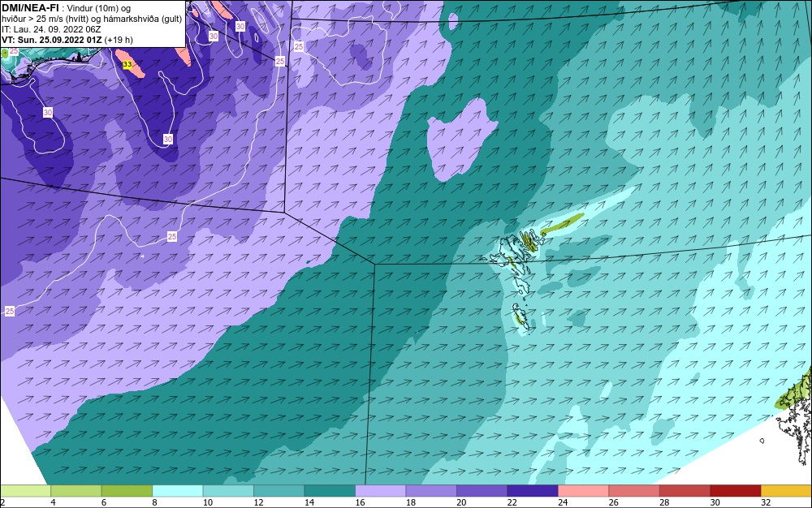Click the yellow-green calm streak east of the Faroes

[x=563, y=223]
